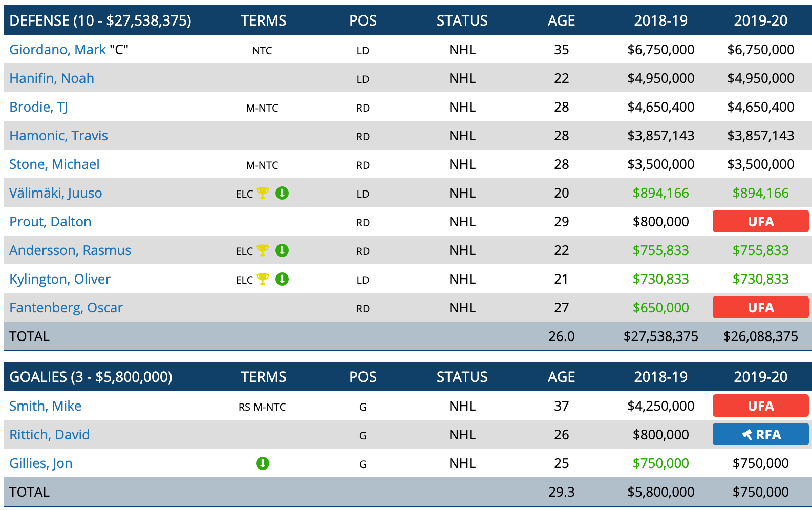Go to Michael Stone's player page
The image size is (812, 510).
tap(54, 164)
